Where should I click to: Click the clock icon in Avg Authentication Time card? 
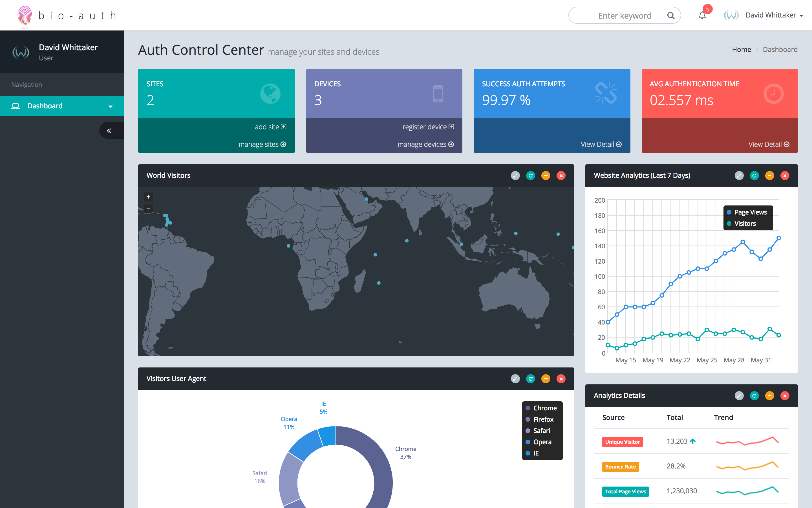tap(773, 94)
